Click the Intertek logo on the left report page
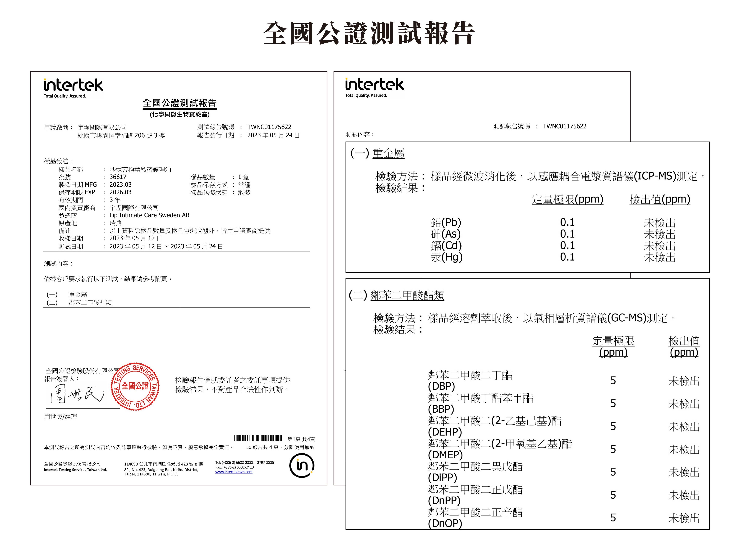The width and height of the screenshot is (742, 560). point(73,88)
